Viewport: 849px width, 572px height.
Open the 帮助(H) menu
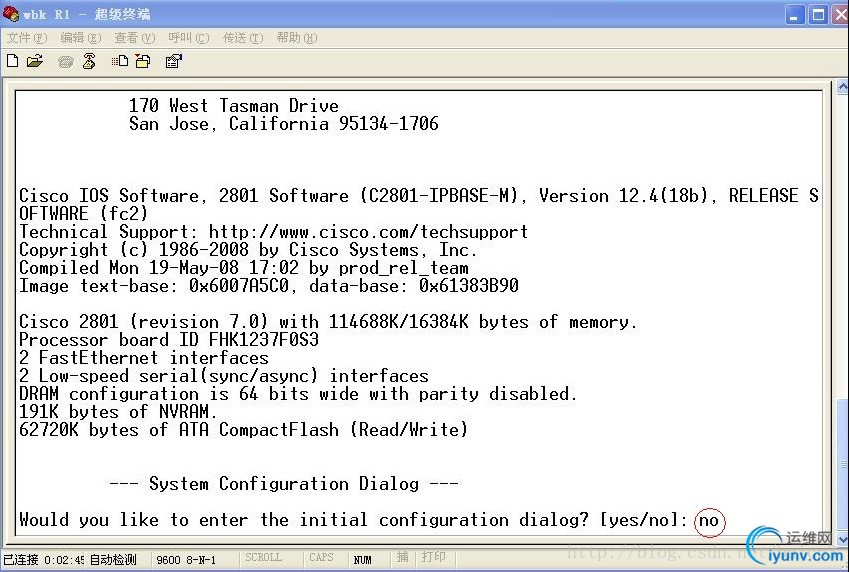coord(297,38)
